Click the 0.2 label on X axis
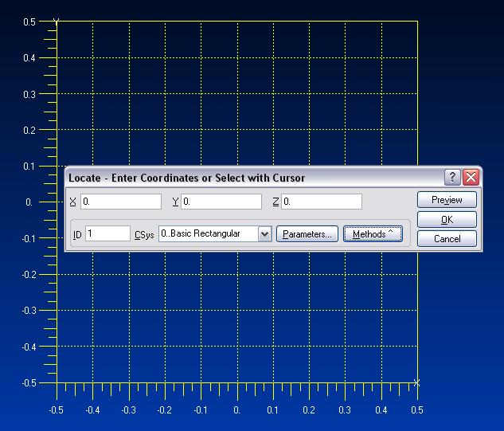 click(x=309, y=410)
